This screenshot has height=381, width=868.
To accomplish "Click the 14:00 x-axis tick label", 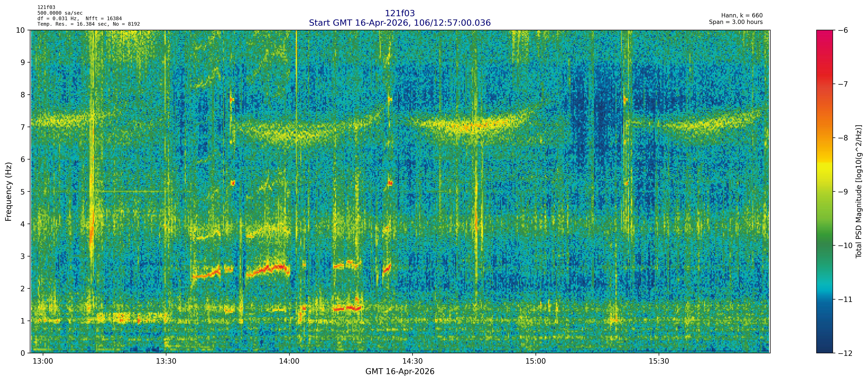I will coord(289,362).
